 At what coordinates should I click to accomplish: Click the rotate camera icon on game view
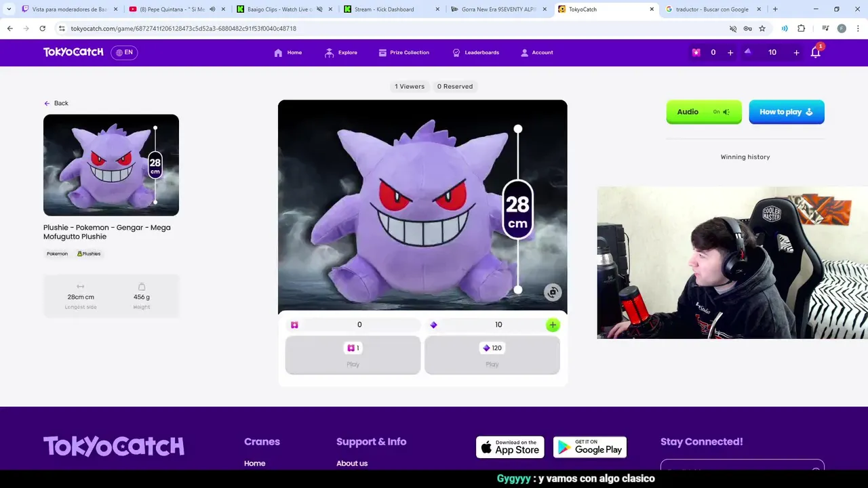(553, 292)
